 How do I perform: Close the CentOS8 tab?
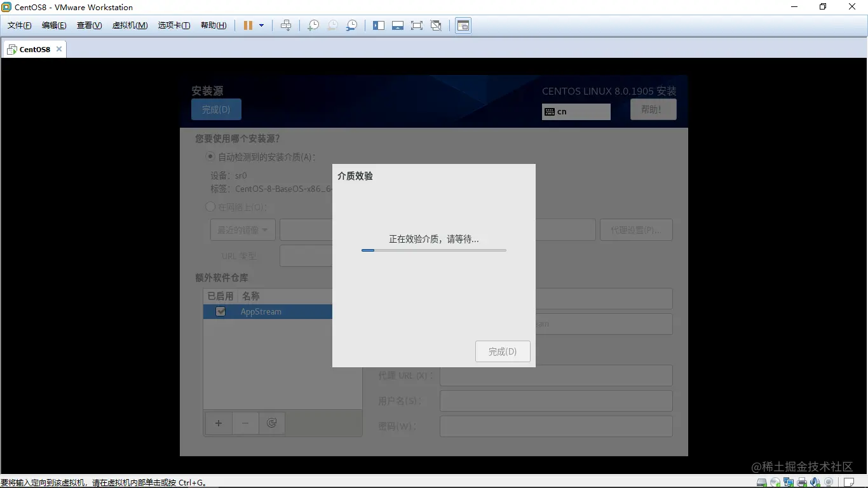[x=59, y=49]
